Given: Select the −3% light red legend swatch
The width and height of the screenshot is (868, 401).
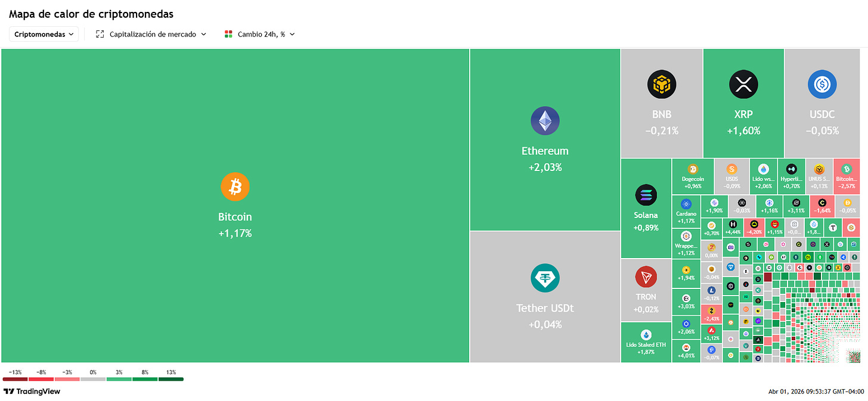Looking at the screenshot, I should click(x=67, y=379).
